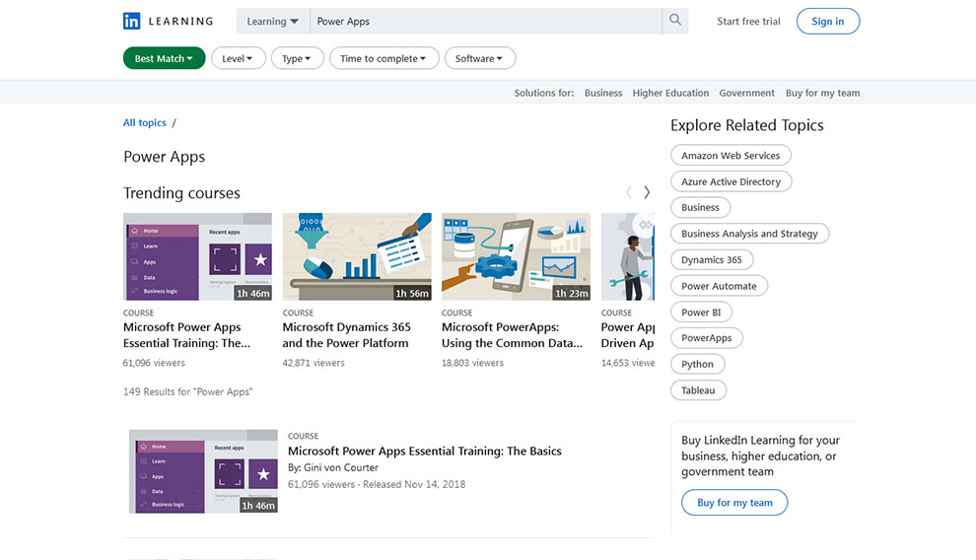The width and height of the screenshot is (976, 560).
Task: Select Dynamics 365 topic
Action: pyautogui.click(x=712, y=259)
